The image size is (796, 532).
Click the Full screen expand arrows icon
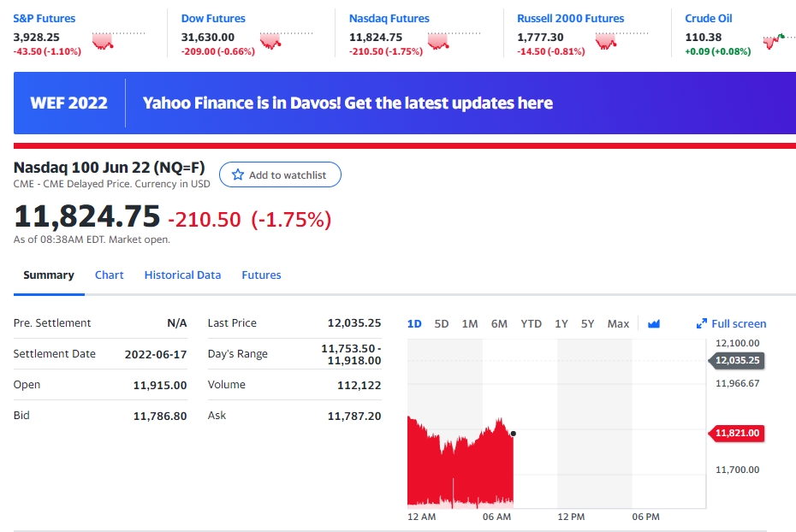(x=702, y=323)
